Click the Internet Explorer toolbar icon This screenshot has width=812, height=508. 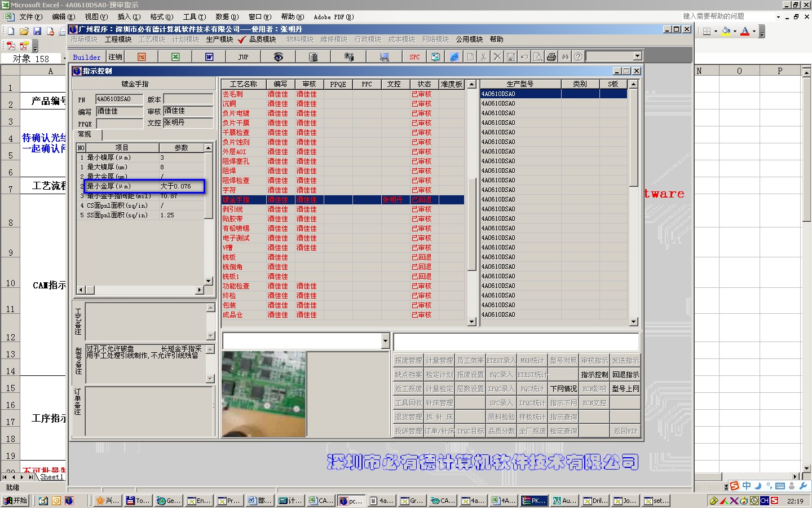coord(454,57)
